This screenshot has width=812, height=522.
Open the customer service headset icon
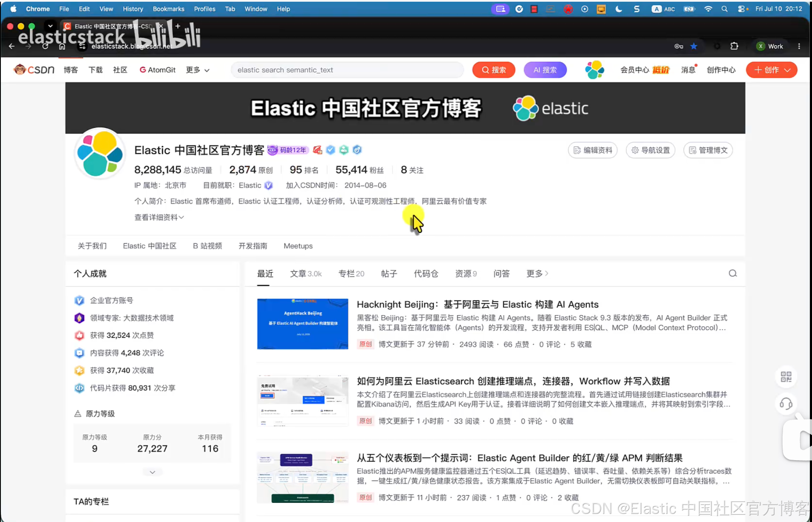786,403
